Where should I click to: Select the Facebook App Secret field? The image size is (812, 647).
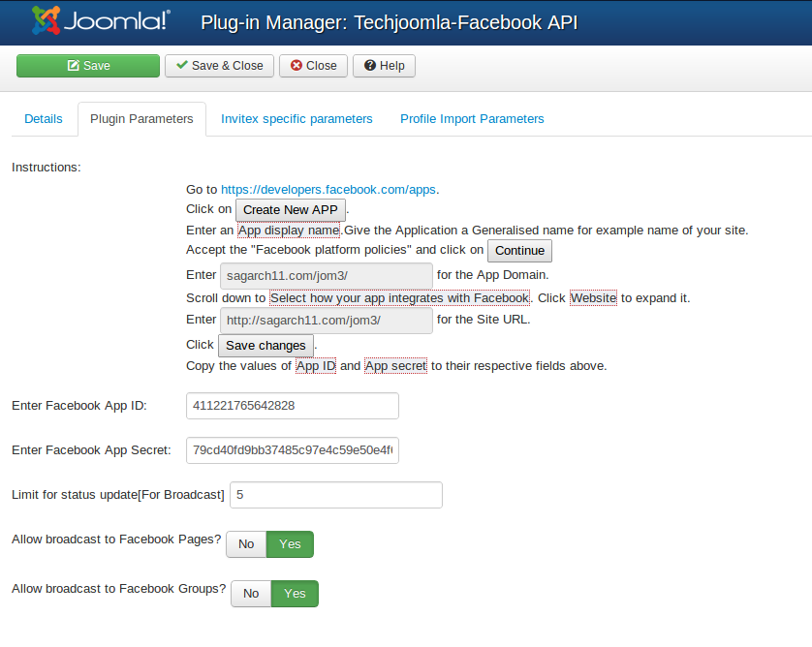coord(292,450)
